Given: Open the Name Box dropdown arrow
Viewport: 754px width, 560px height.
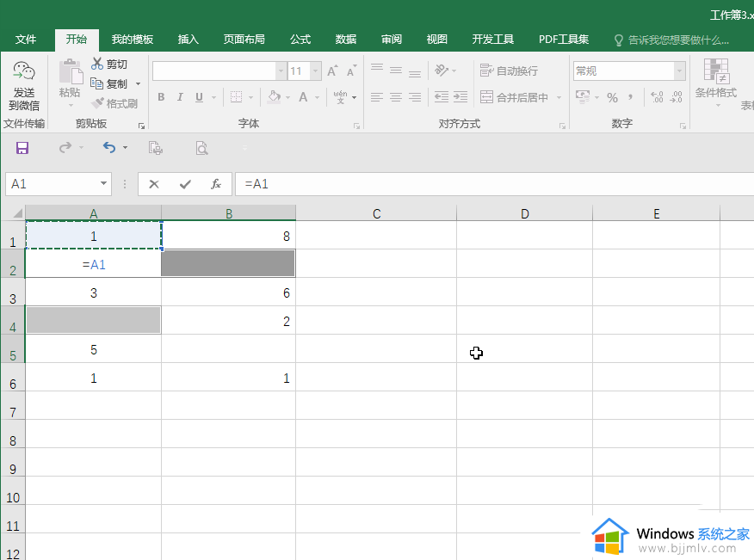Looking at the screenshot, I should point(104,184).
